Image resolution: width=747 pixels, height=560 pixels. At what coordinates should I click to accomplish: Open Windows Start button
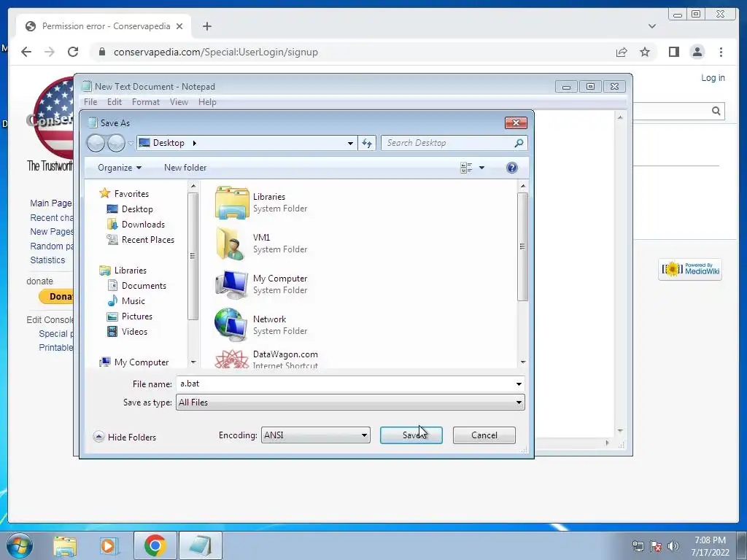pos(20,545)
